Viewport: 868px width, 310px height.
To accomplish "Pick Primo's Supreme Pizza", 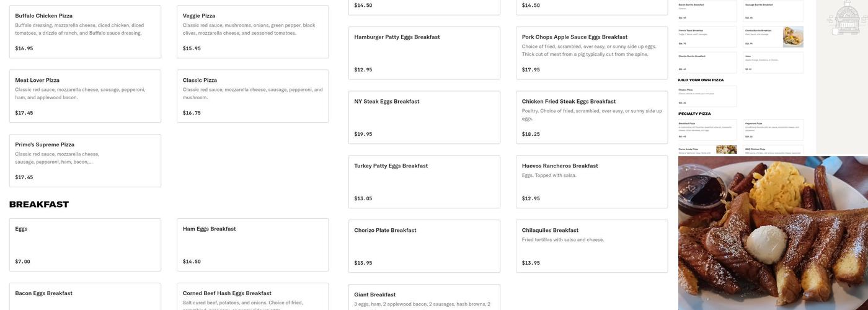I will coord(85,161).
